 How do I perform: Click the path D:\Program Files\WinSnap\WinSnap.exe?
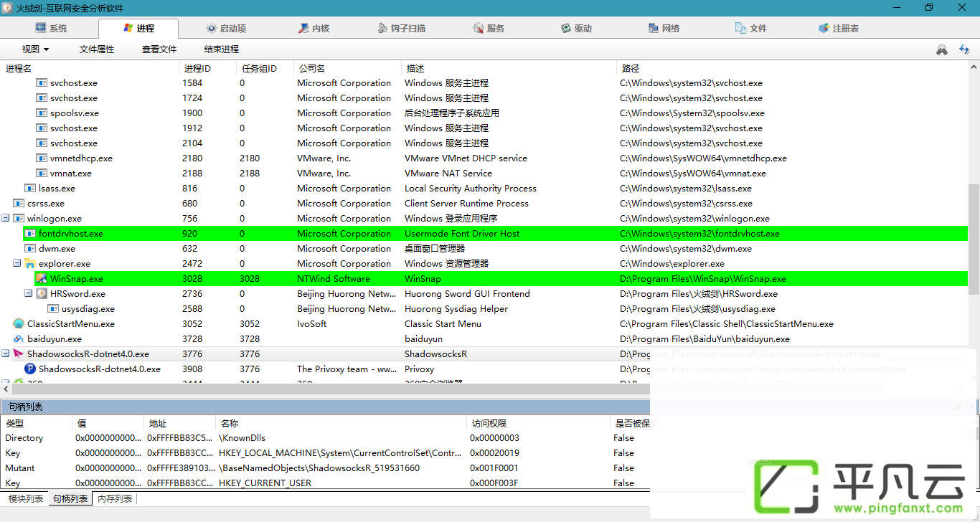tap(703, 278)
